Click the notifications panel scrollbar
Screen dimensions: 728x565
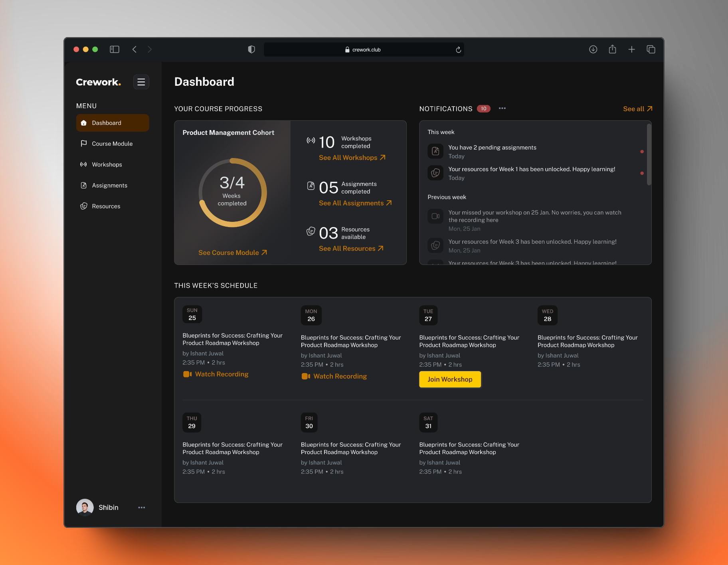[649, 154]
